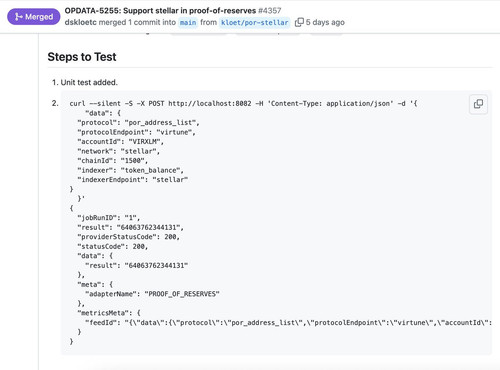The image size is (500, 370).
Task: Open the main base branch link
Action: point(188,22)
